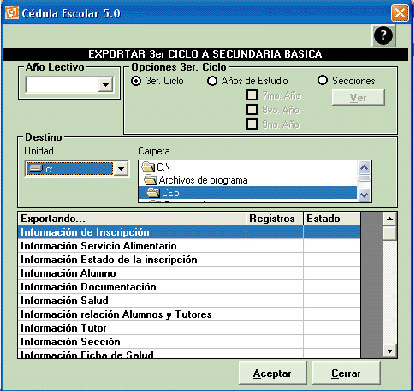Select the Años de Estudio radio button

[x=212, y=81]
